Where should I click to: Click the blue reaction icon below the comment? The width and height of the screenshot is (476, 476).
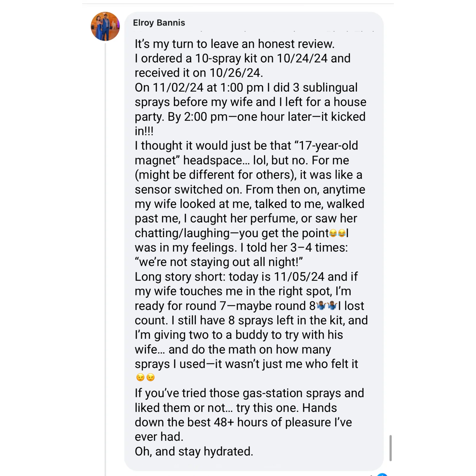pyautogui.click(x=382, y=474)
